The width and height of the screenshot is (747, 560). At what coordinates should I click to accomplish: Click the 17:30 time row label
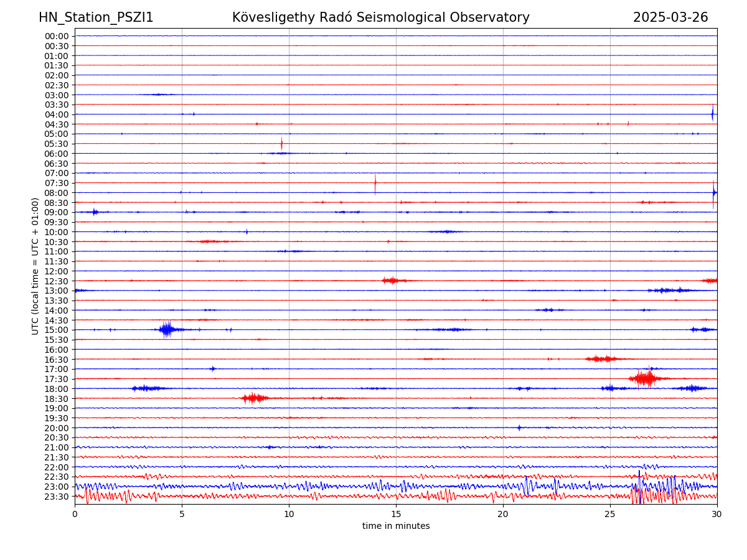pyautogui.click(x=57, y=379)
